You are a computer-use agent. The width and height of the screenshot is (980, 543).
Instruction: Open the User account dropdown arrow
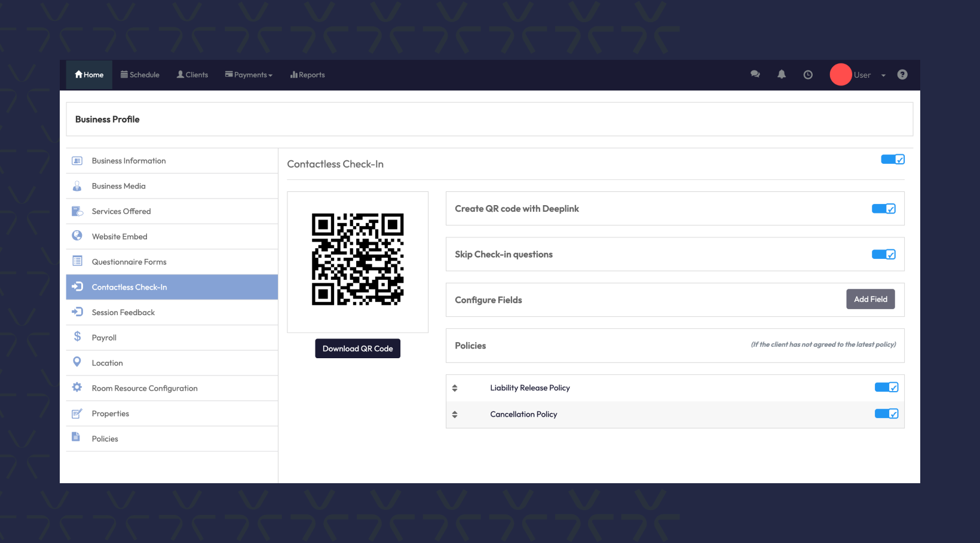883,75
